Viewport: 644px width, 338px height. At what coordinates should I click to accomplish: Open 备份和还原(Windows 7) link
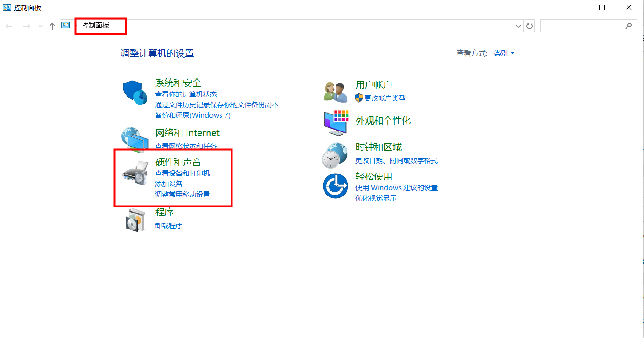(193, 115)
